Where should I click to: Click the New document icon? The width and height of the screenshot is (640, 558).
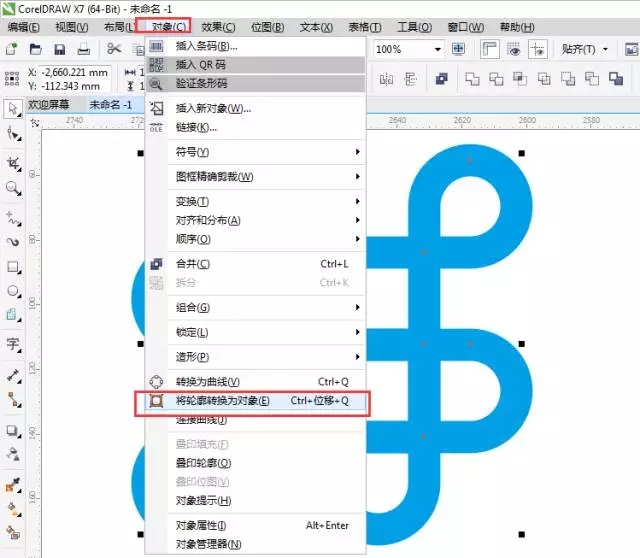coord(11,49)
